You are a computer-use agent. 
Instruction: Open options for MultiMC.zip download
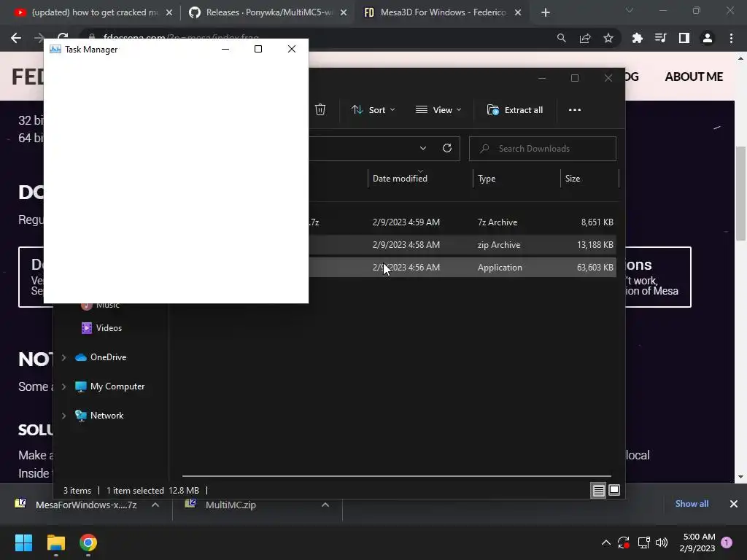tap(325, 505)
